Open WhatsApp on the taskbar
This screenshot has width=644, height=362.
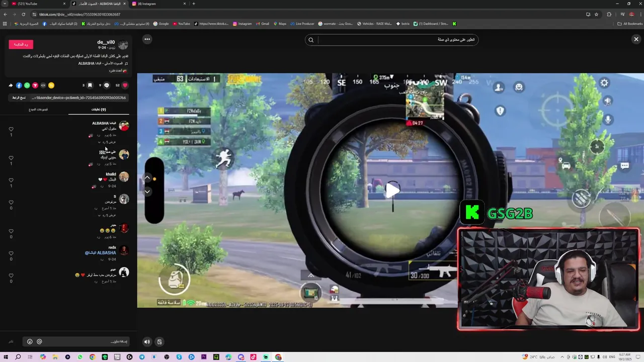click(80, 357)
